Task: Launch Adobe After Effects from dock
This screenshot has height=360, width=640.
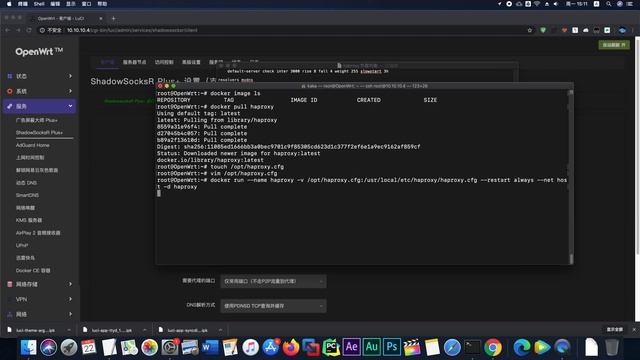Action: tap(351, 347)
